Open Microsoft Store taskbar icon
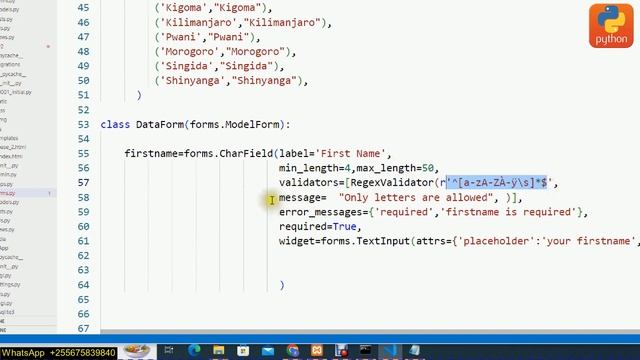 (x=243, y=351)
